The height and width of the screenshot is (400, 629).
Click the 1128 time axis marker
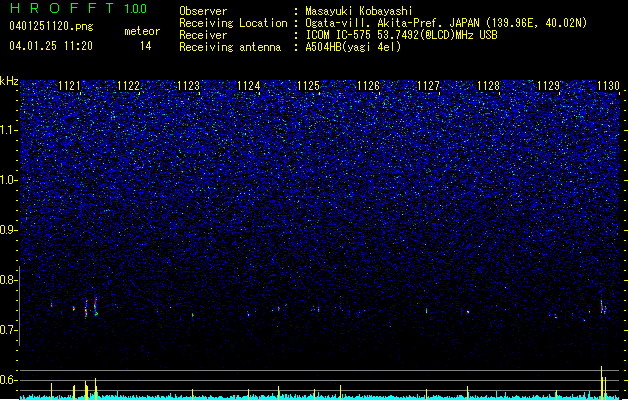pos(489,86)
